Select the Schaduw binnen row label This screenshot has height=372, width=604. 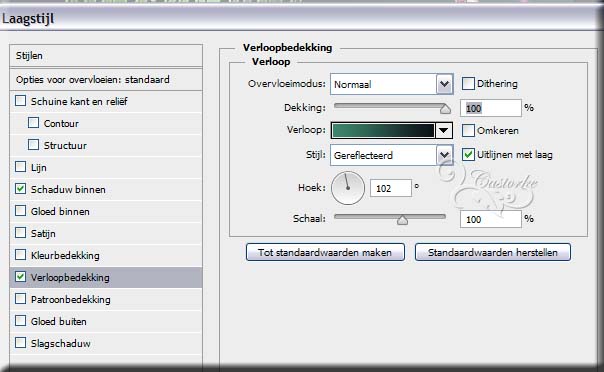click(x=68, y=189)
